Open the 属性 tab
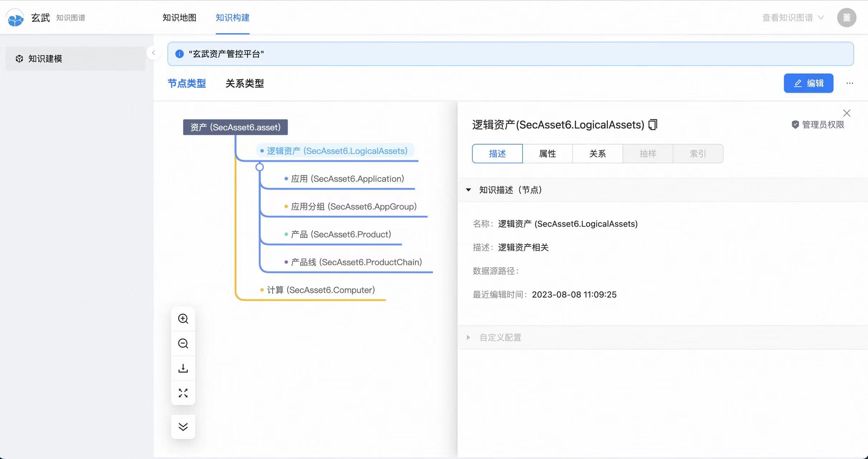This screenshot has height=459, width=868. coord(548,154)
